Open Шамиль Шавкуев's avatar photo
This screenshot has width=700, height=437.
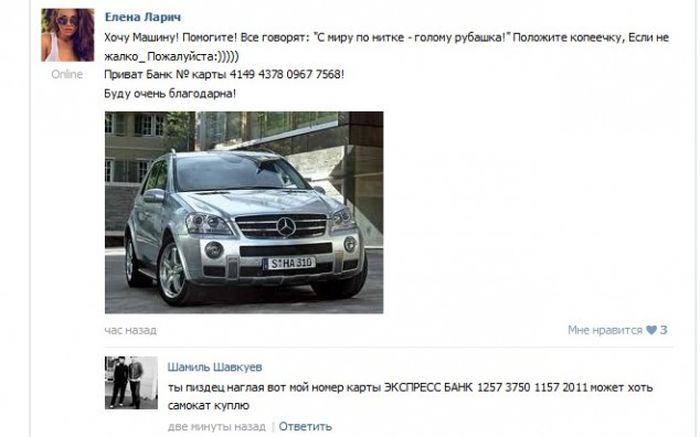click(131, 383)
